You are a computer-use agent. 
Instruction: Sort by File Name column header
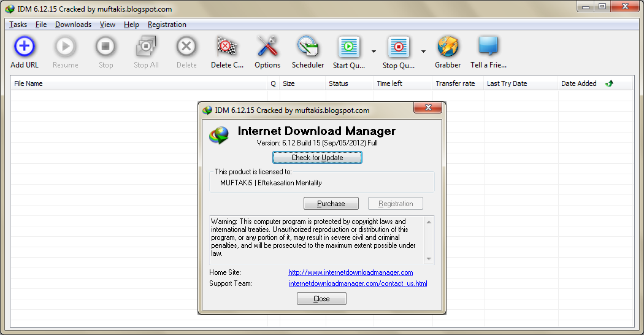tap(139, 83)
